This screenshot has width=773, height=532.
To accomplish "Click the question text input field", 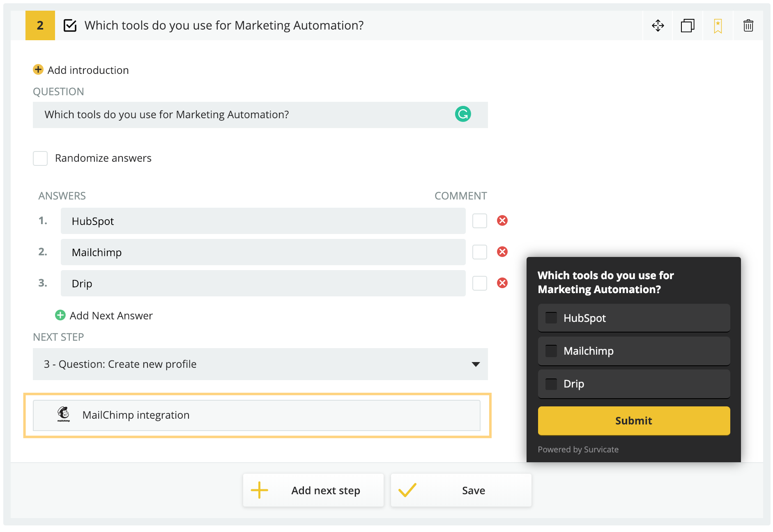I will click(260, 115).
